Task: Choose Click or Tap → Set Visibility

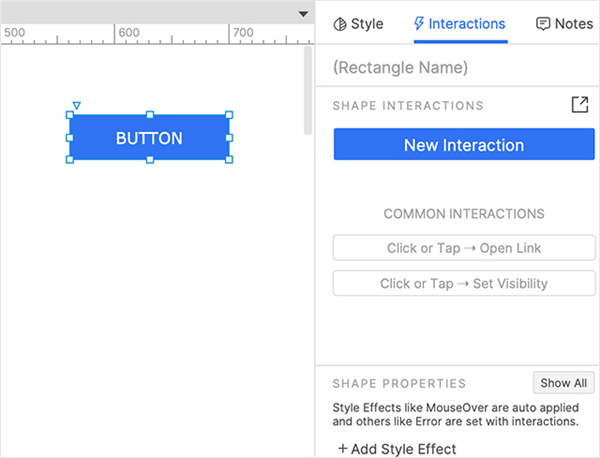Action: tap(464, 283)
